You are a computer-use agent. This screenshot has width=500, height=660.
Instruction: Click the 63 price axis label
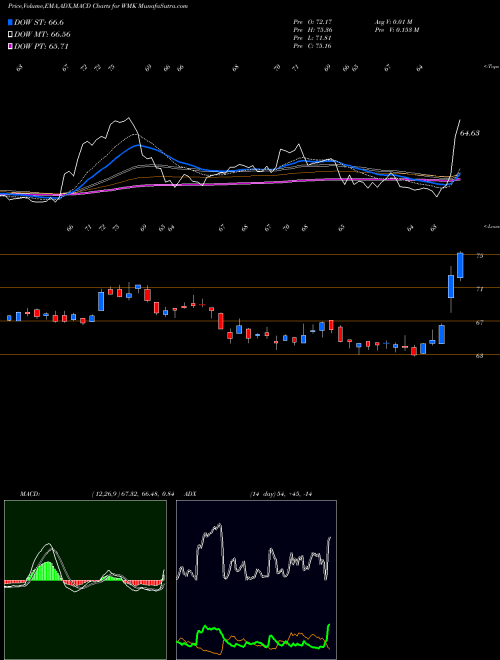point(479,356)
